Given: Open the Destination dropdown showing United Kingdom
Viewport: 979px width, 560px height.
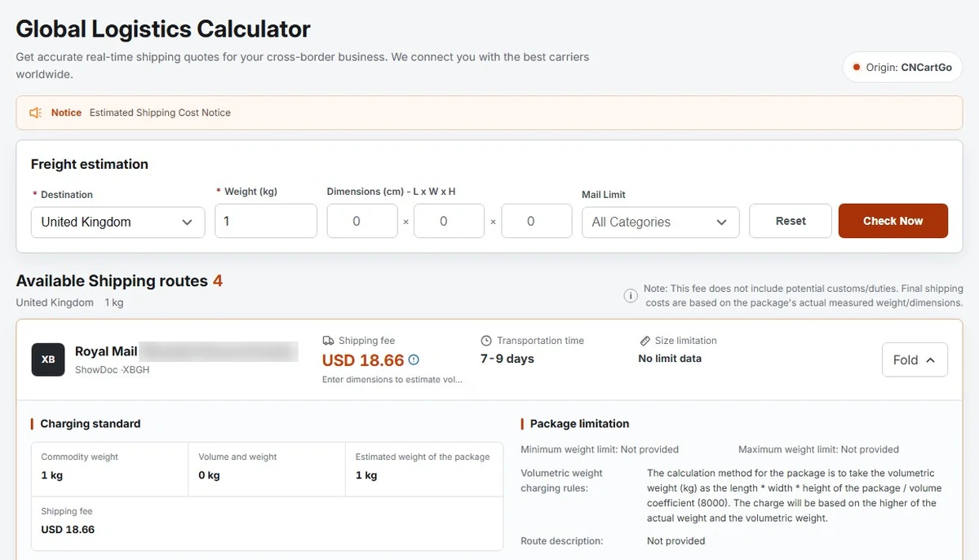Looking at the screenshot, I should [117, 222].
